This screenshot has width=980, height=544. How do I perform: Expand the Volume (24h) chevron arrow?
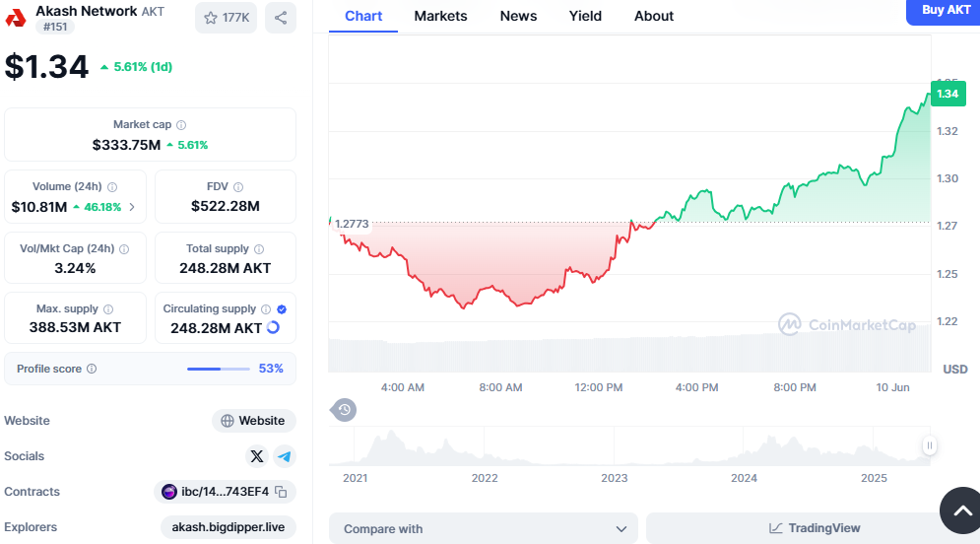tap(132, 207)
